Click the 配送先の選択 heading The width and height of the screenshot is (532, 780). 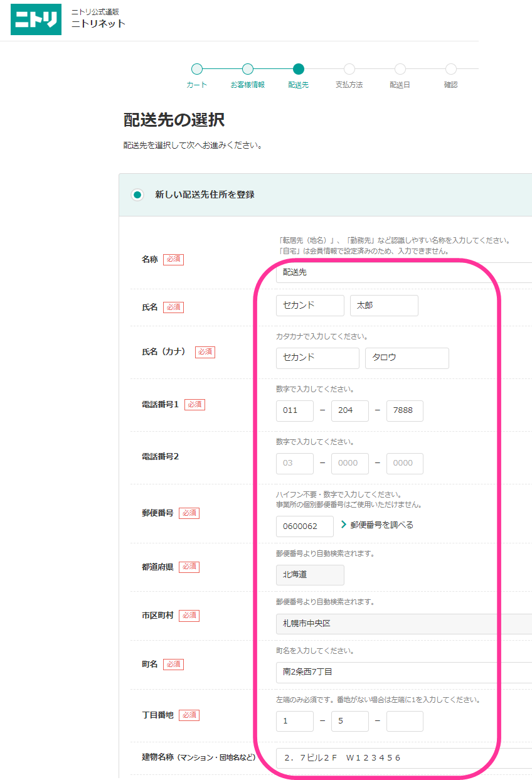pos(174,120)
